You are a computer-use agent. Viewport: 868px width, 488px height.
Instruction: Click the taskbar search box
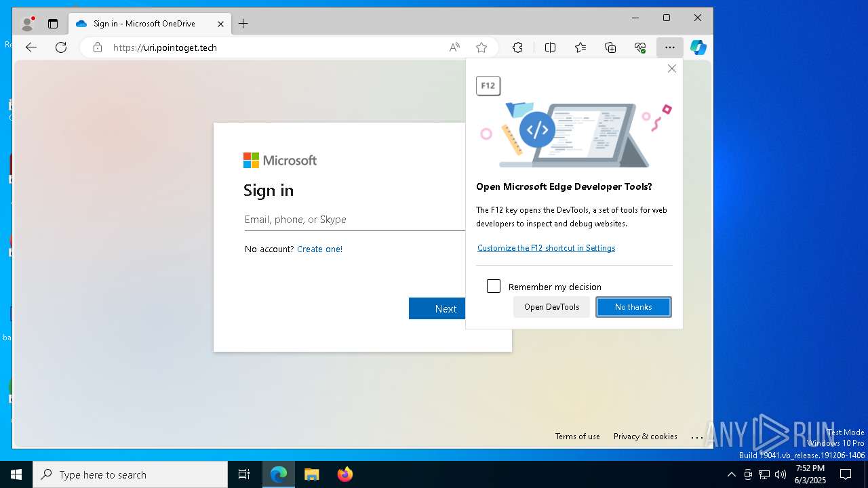pos(130,474)
